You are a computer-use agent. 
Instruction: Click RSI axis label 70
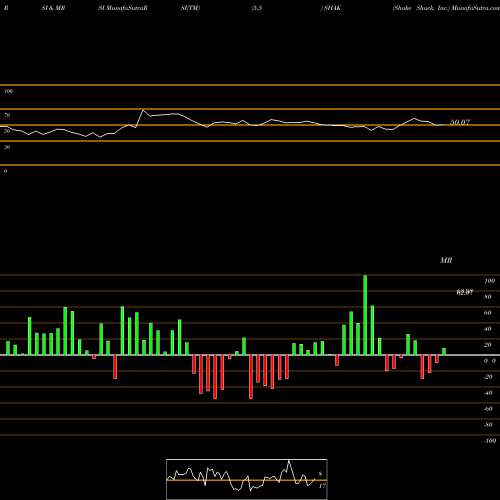(x=7, y=115)
